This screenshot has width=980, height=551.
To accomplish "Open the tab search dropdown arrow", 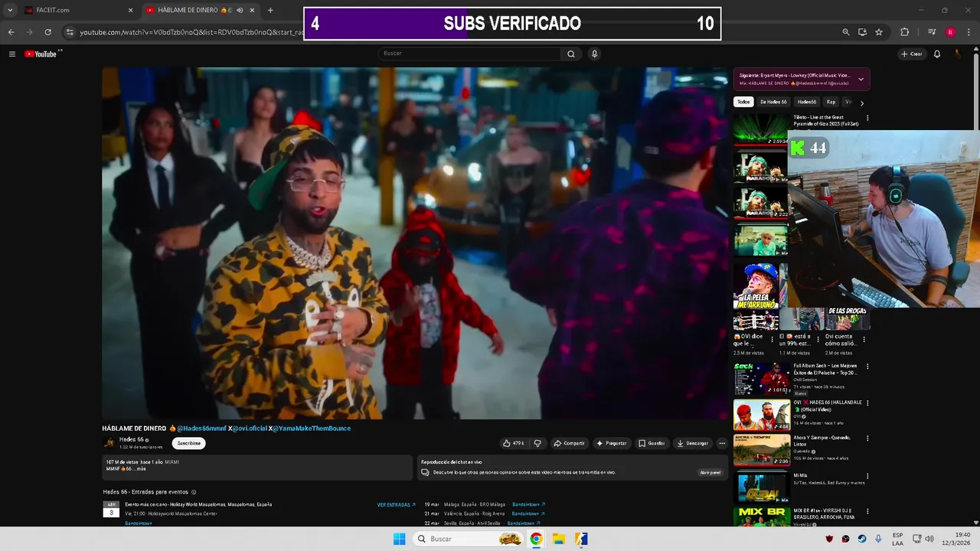I will pyautogui.click(x=10, y=10).
